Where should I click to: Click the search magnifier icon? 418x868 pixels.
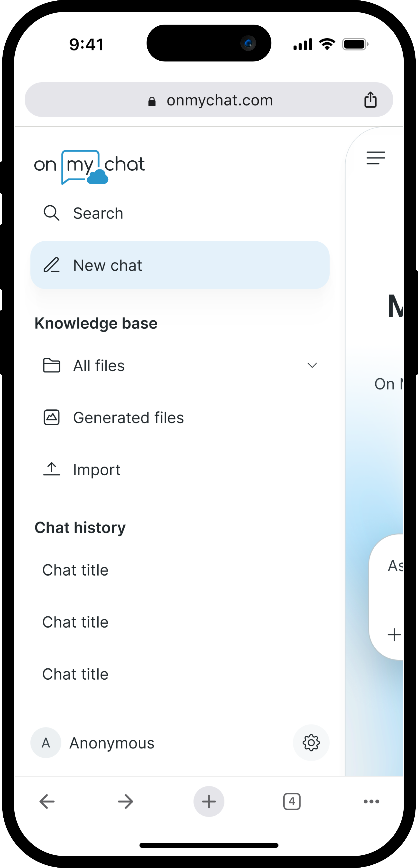(x=52, y=213)
